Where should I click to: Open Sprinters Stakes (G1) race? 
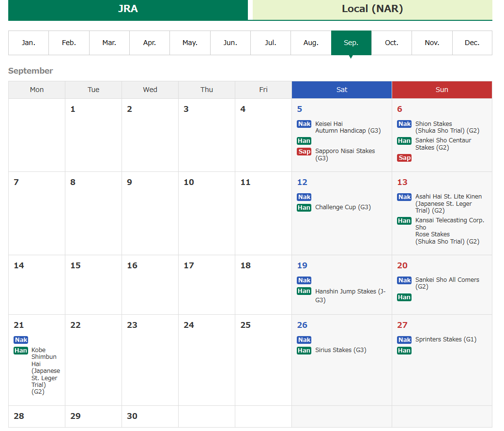coord(446,339)
